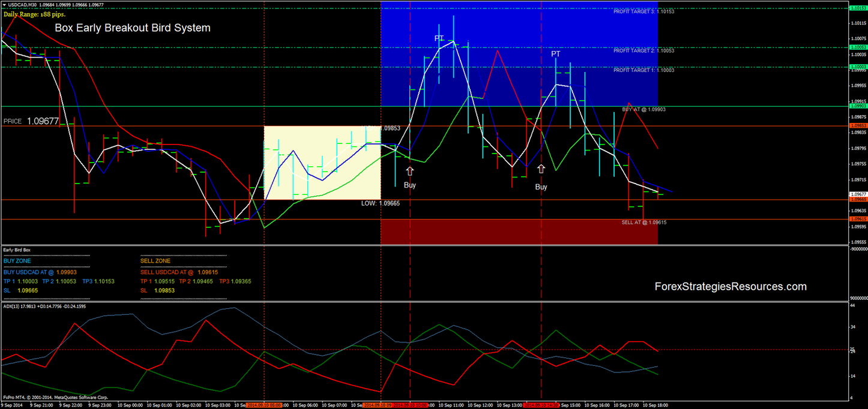Select the 'SELL AT @ 1.09615' chart label
The height and width of the screenshot is (409, 868).
pyautogui.click(x=644, y=222)
